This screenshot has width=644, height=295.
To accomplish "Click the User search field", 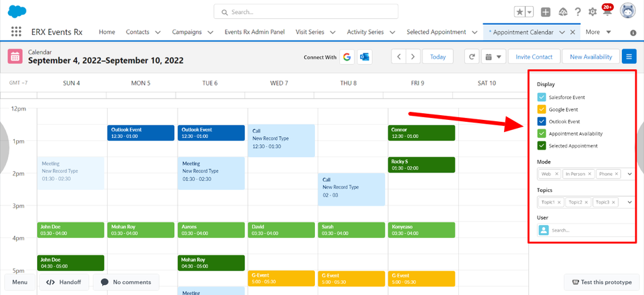I will pyautogui.click(x=590, y=230).
